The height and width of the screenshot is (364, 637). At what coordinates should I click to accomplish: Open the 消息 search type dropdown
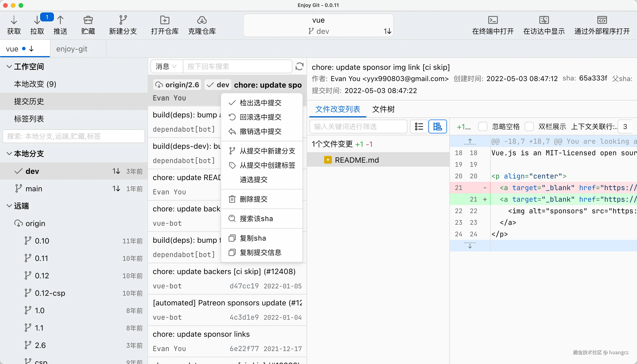coord(166,66)
